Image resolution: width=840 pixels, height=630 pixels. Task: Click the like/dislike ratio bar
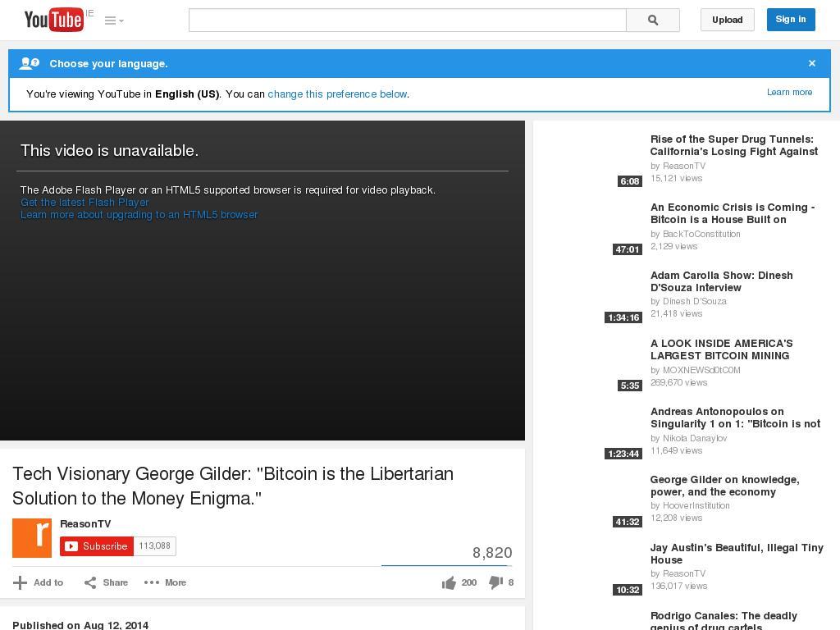[447, 565]
